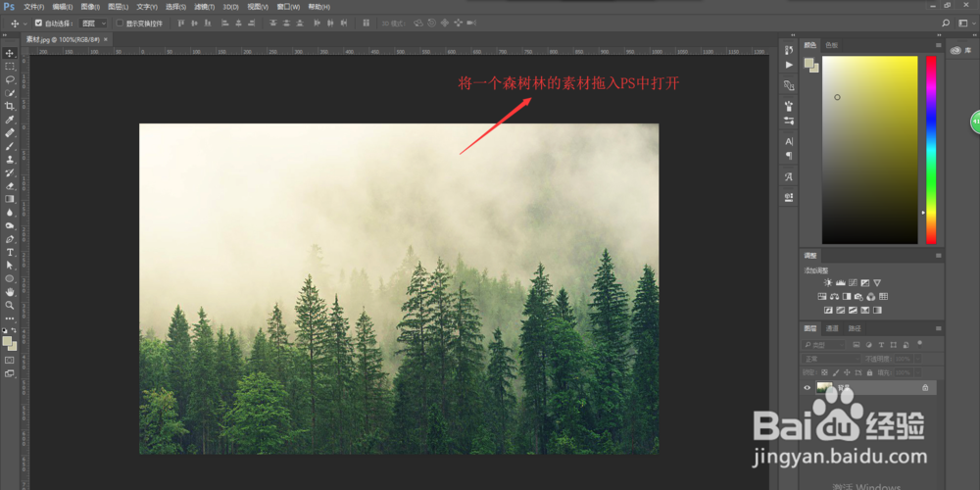Image resolution: width=980 pixels, height=490 pixels.
Task: Open the Move tool preset picker arrow
Action: pyautogui.click(x=25, y=24)
